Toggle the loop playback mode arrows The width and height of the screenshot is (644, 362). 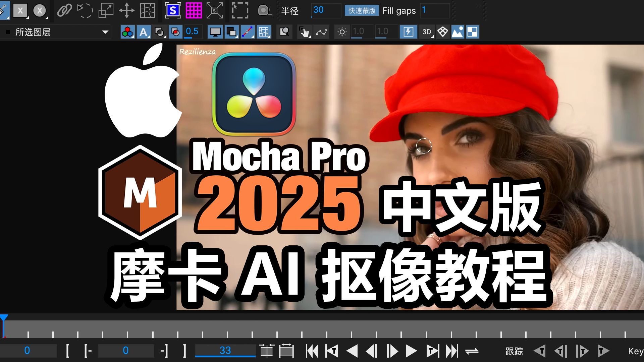point(472,351)
